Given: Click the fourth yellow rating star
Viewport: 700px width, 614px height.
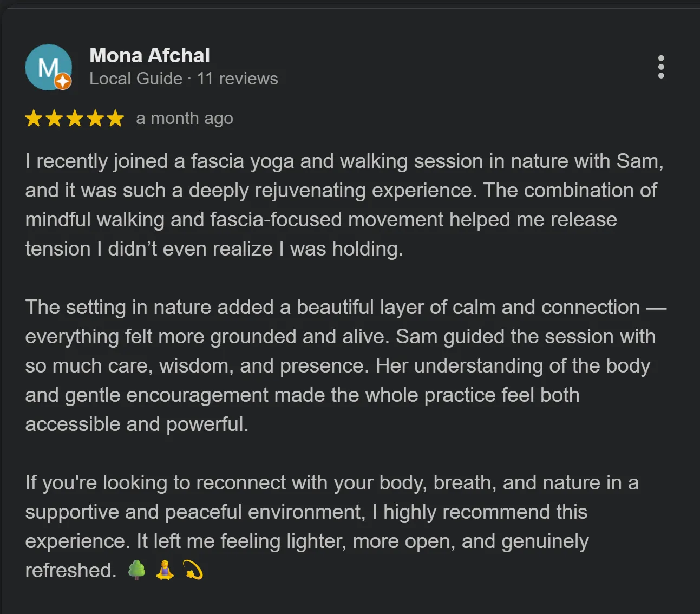Looking at the screenshot, I should (x=95, y=118).
